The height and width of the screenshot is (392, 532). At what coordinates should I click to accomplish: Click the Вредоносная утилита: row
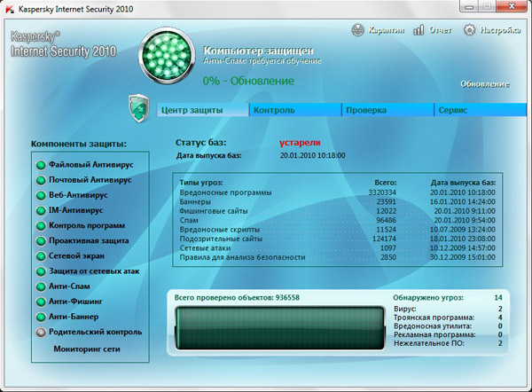pyautogui.click(x=448, y=326)
